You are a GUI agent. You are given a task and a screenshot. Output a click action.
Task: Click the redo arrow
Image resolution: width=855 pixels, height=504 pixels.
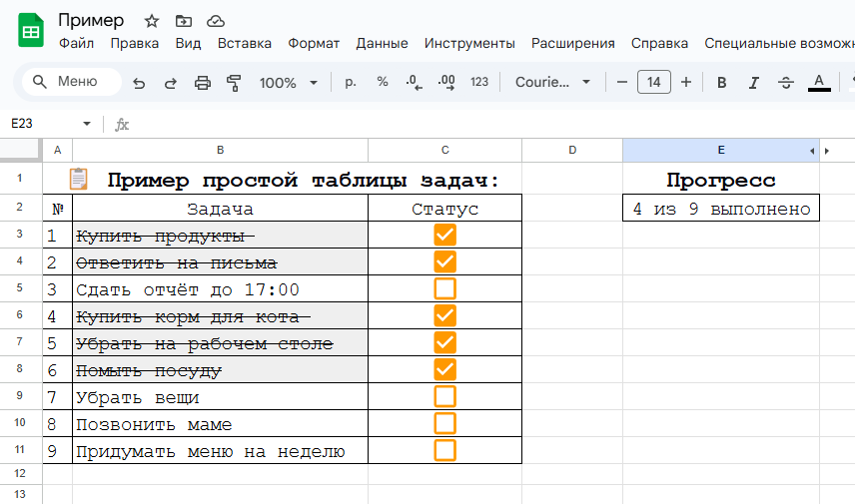tap(171, 83)
